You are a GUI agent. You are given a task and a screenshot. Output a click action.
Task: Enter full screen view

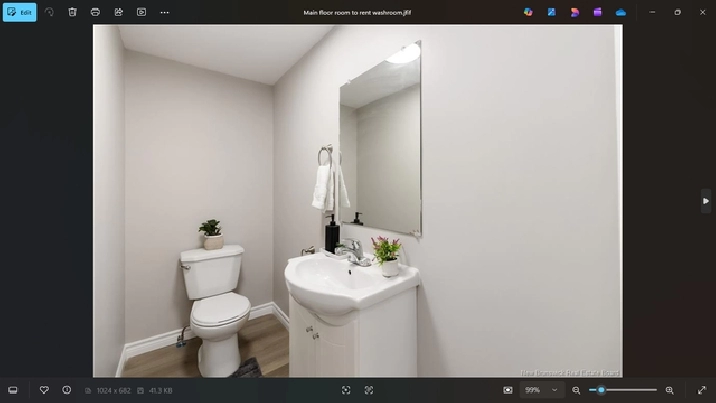coord(701,390)
